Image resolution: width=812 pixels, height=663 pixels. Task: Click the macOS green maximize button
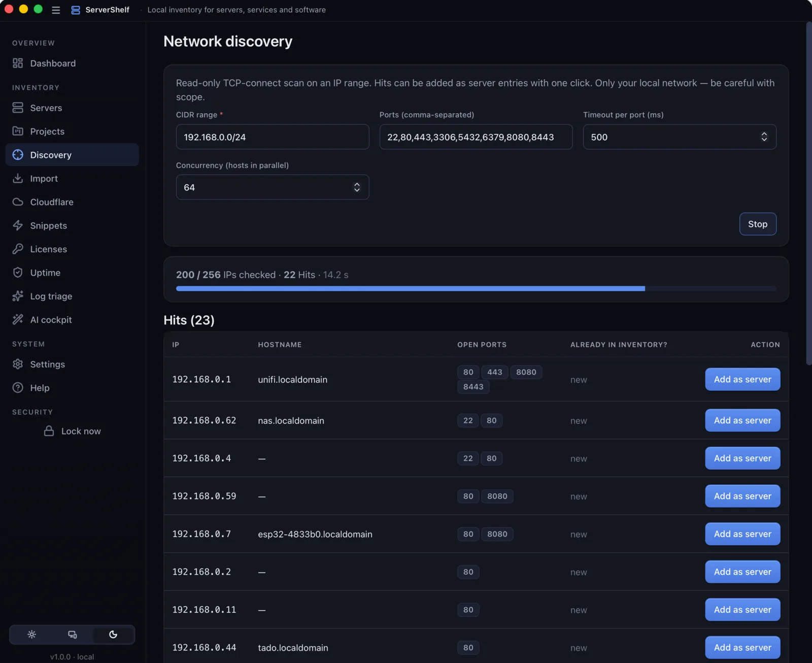(38, 9)
